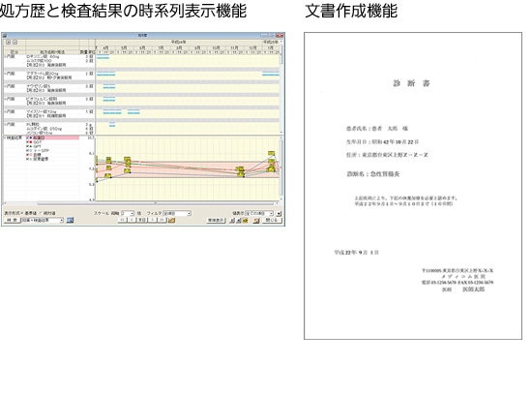This screenshot has height=395, width=532.
Task: Click the plus expand-all icon at top left
Action: (8, 43)
